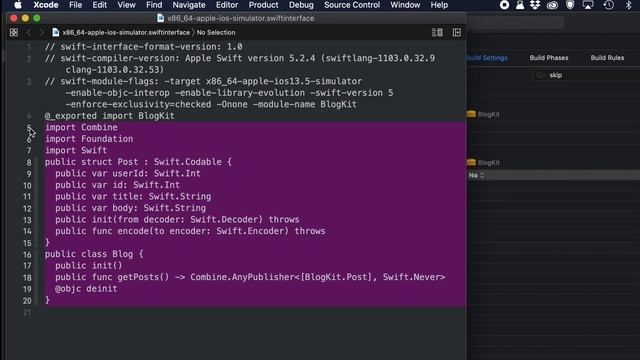640x360 pixels.
Task: Click the "public var id: Swift.Int" line
Action: pyautogui.click(x=118, y=185)
